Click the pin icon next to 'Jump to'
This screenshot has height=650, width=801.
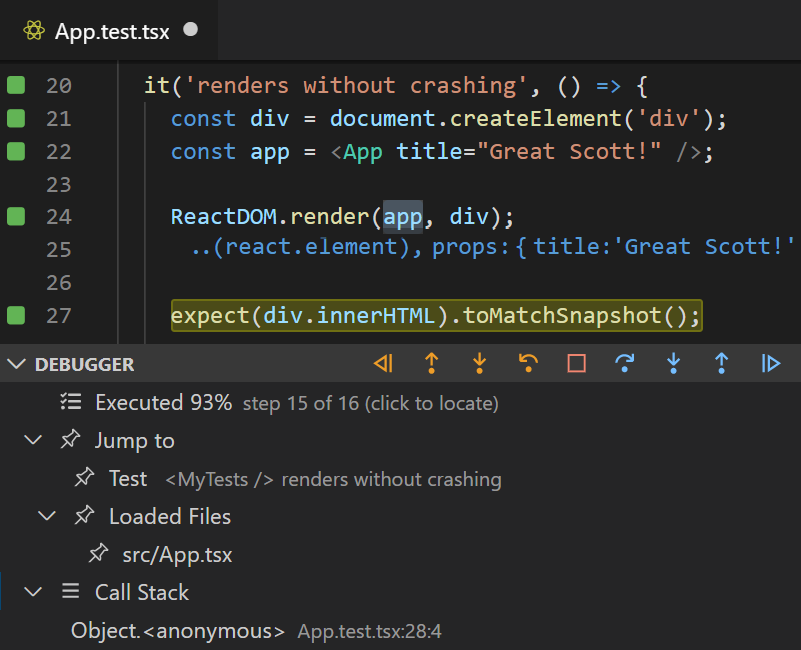(70, 439)
